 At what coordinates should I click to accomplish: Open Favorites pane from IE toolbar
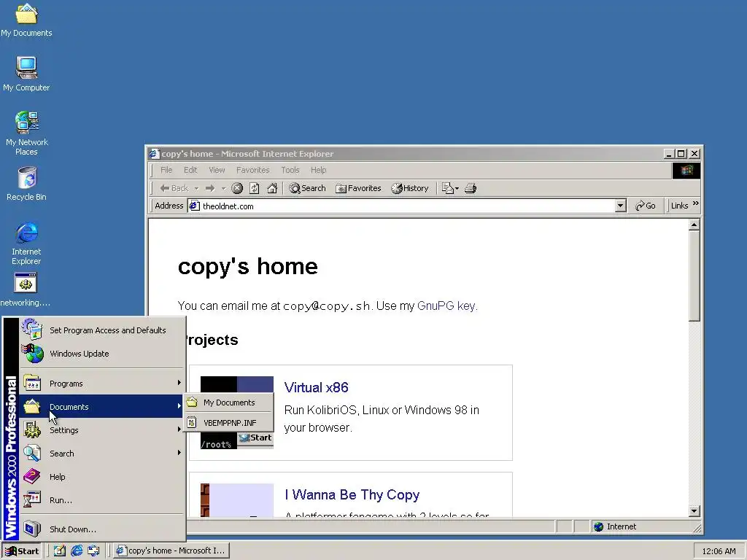(x=358, y=188)
